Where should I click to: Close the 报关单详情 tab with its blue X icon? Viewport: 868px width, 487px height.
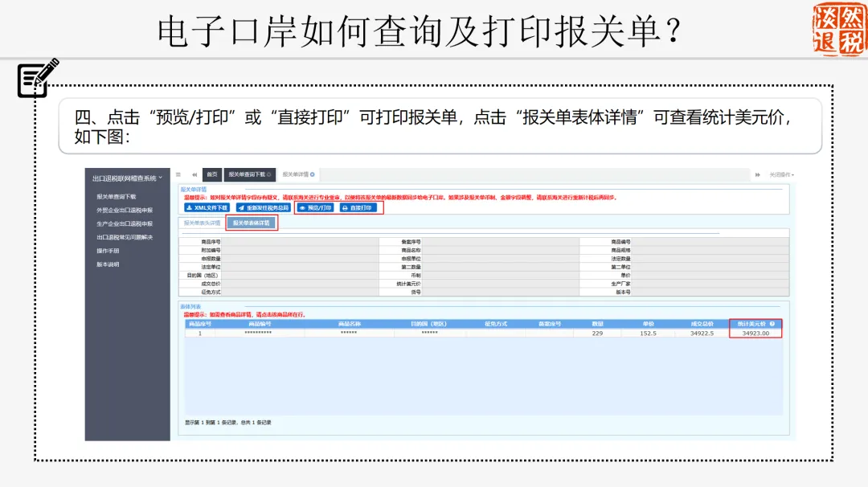pos(313,175)
